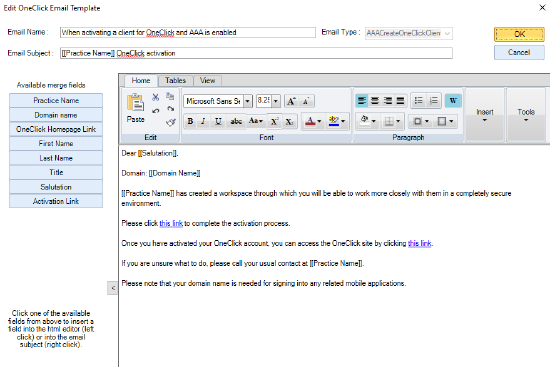The image size is (550, 367).
Task: Close the Edit OneClick Email Template dialog
Action: pyautogui.click(x=542, y=7)
